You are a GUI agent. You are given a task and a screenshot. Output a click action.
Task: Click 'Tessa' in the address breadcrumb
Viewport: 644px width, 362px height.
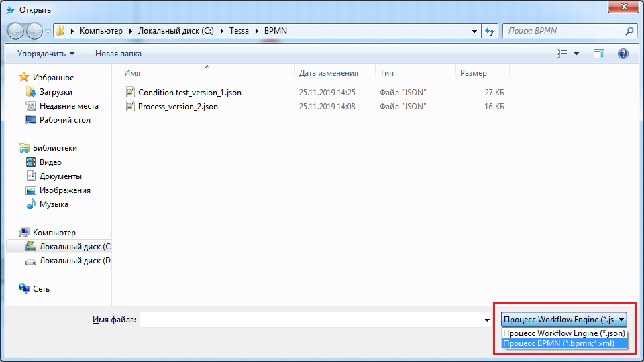tap(239, 31)
